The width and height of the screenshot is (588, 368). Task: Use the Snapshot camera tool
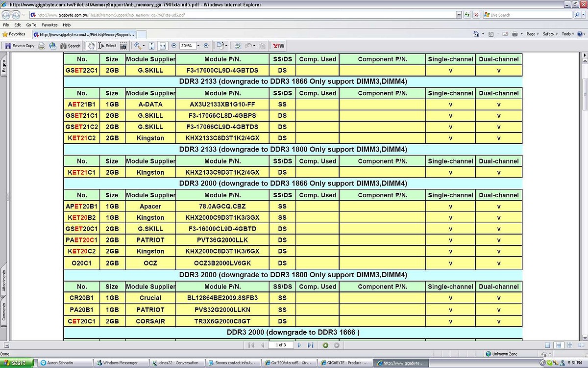coord(123,46)
